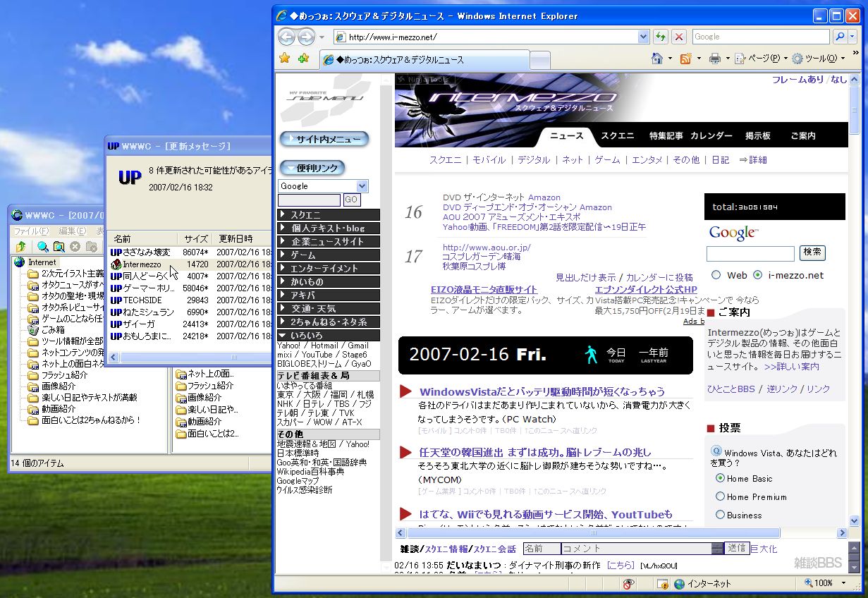Viewport: 868px width, 598px height.
Task: Click the RSS Feeds icon
Action: (685, 59)
